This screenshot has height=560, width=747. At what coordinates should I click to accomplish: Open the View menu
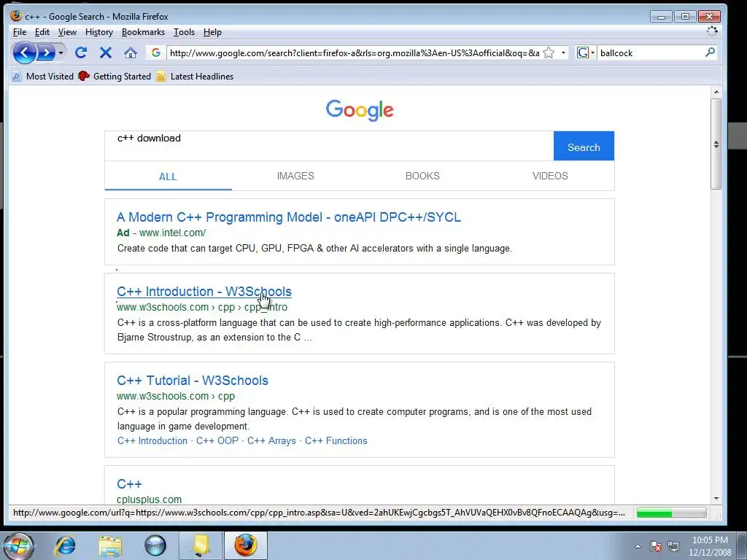click(x=67, y=32)
